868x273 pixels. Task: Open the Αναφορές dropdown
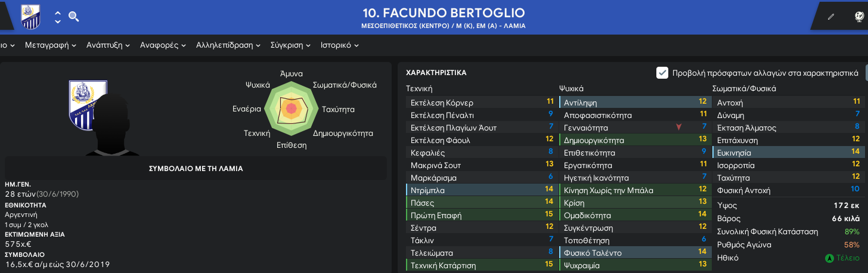[163, 45]
